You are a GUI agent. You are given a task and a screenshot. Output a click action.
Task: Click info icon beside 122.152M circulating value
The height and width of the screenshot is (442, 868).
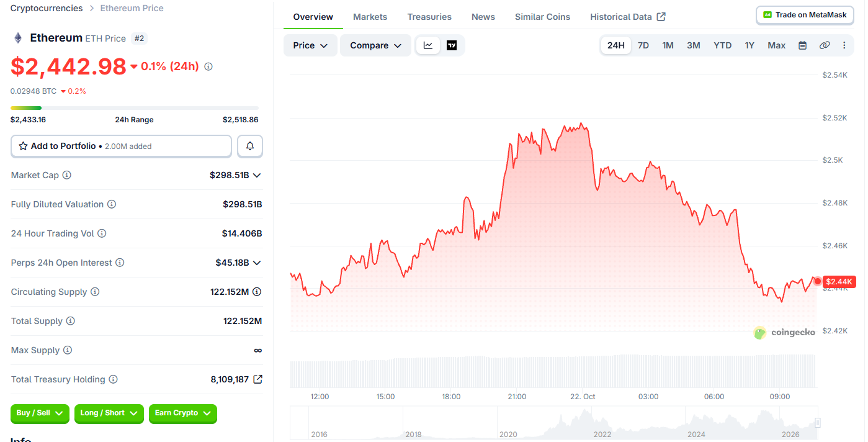[257, 292]
